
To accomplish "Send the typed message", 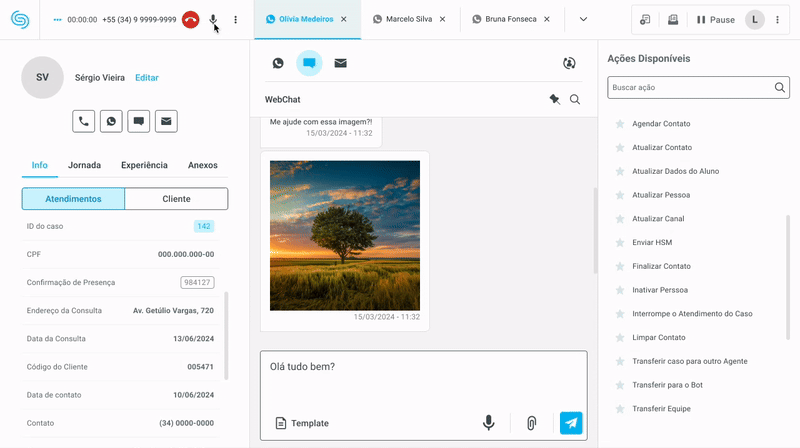I will (571, 423).
